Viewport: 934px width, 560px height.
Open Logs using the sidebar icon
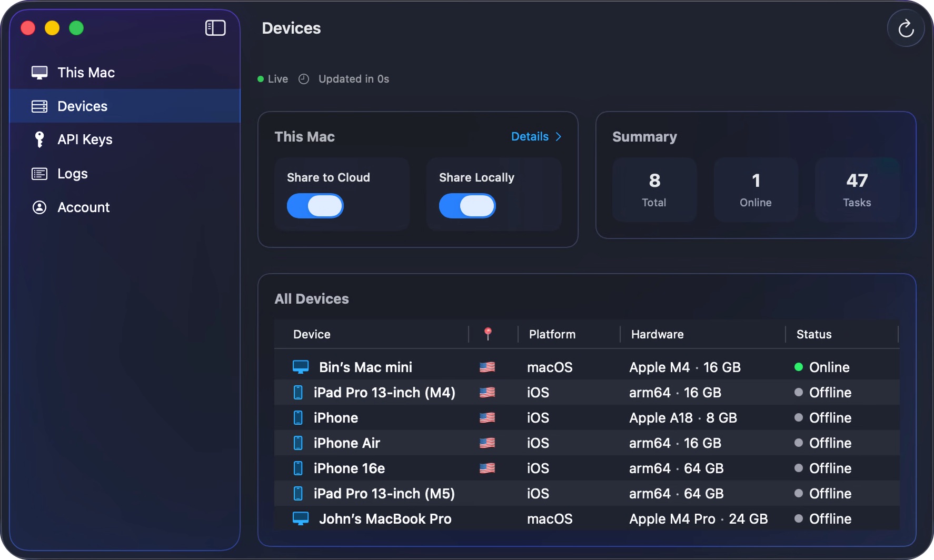coord(40,173)
